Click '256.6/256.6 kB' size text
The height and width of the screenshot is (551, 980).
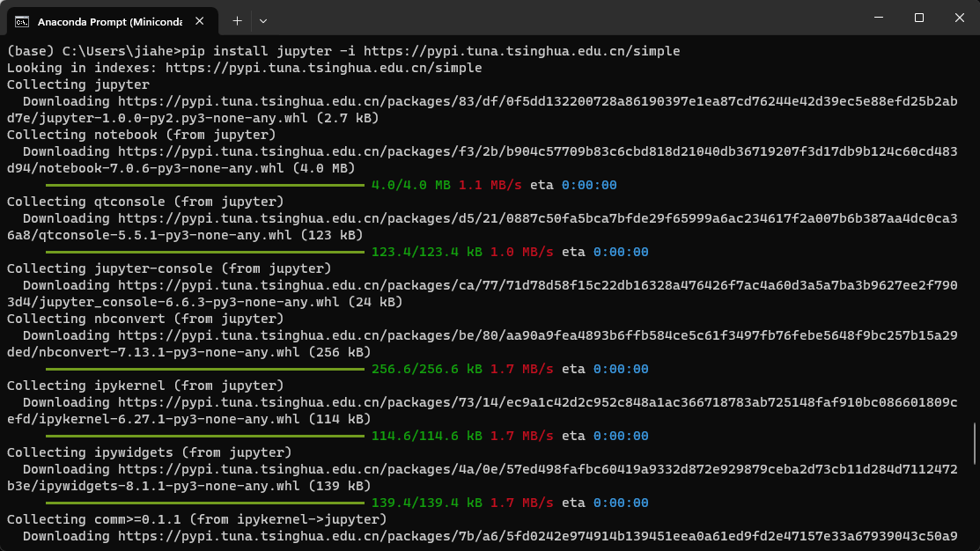pos(427,369)
